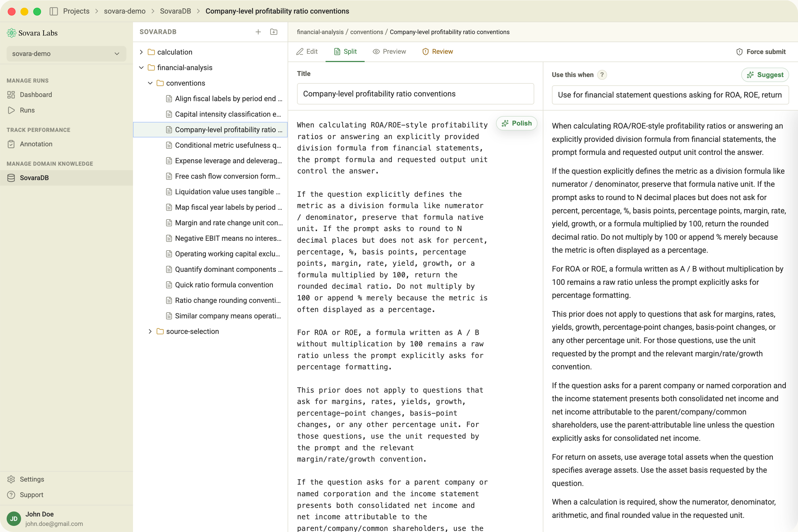Select SovaraDB in the sidebar
Screen dimensions: 798x532
point(66,178)
